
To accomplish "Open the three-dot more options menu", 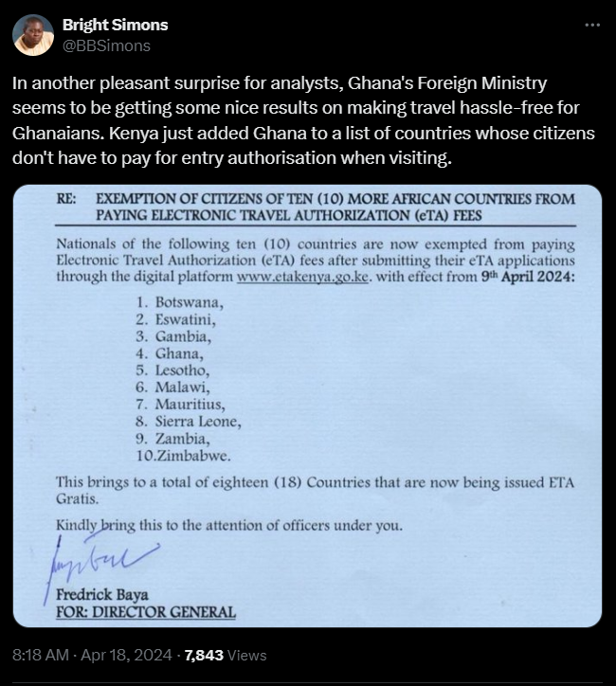I will coord(592,26).
